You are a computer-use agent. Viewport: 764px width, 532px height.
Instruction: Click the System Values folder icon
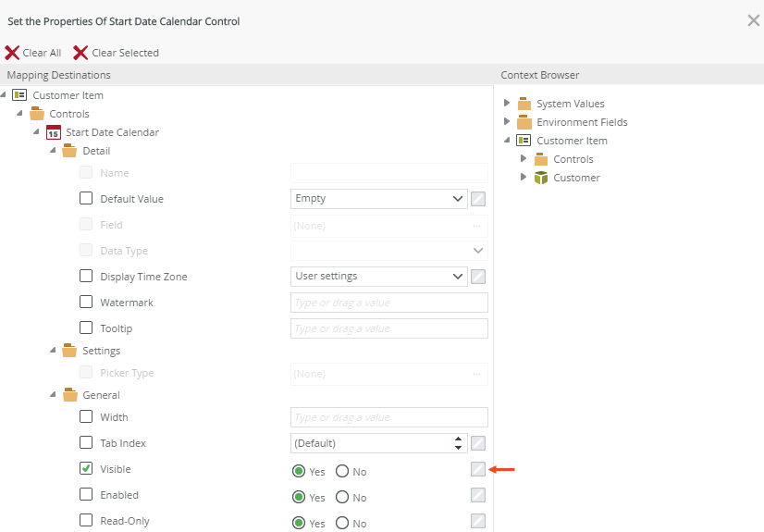tap(524, 104)
